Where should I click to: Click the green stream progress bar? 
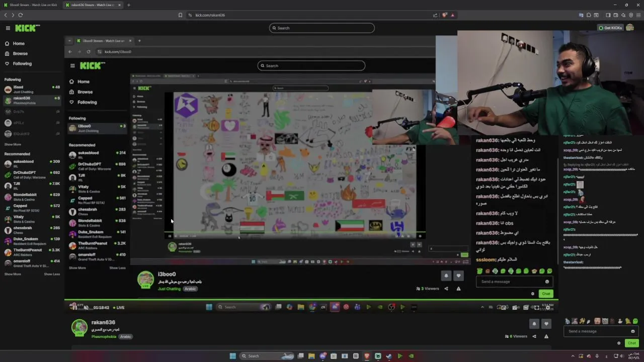coord(311,300)
